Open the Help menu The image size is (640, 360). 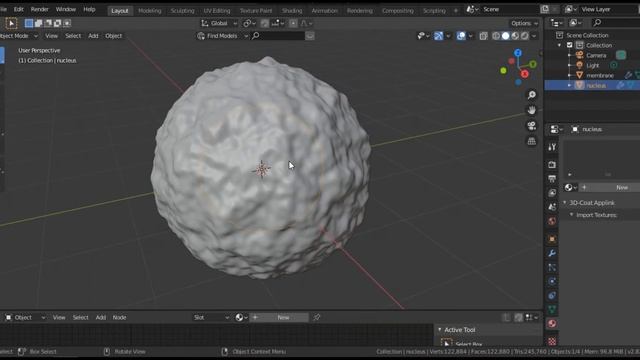pos(89,9)
